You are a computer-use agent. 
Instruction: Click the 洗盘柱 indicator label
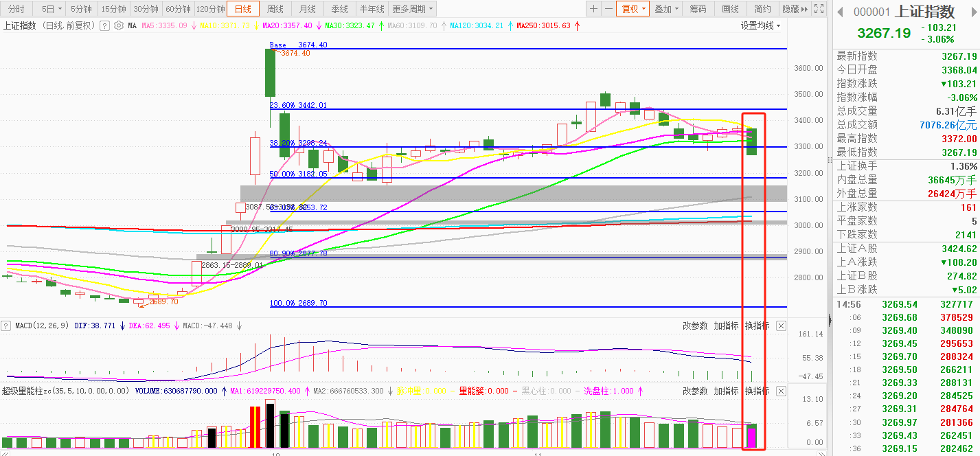(x=611, y=391)
